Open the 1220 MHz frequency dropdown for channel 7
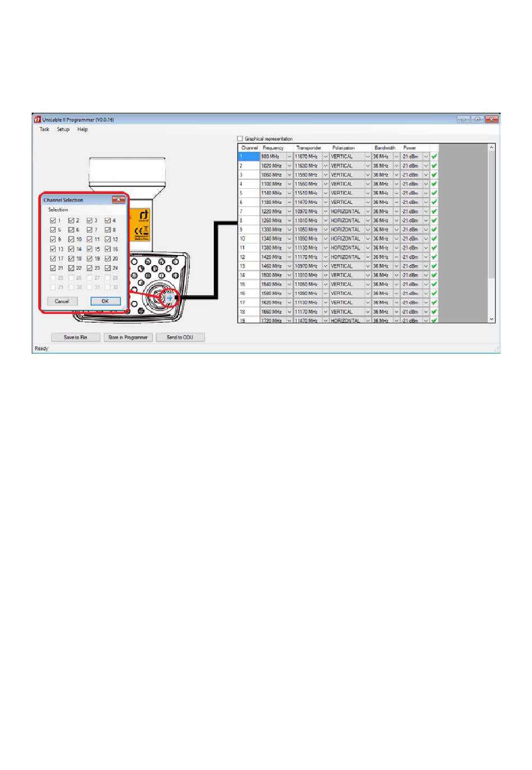532x770 pixels. (290, 211)
